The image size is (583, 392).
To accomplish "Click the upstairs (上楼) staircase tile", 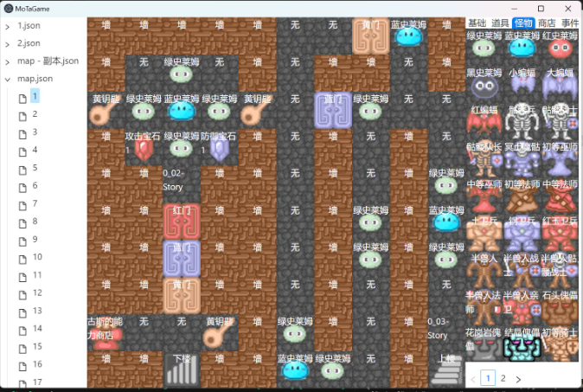I will (x=446, y=370).
